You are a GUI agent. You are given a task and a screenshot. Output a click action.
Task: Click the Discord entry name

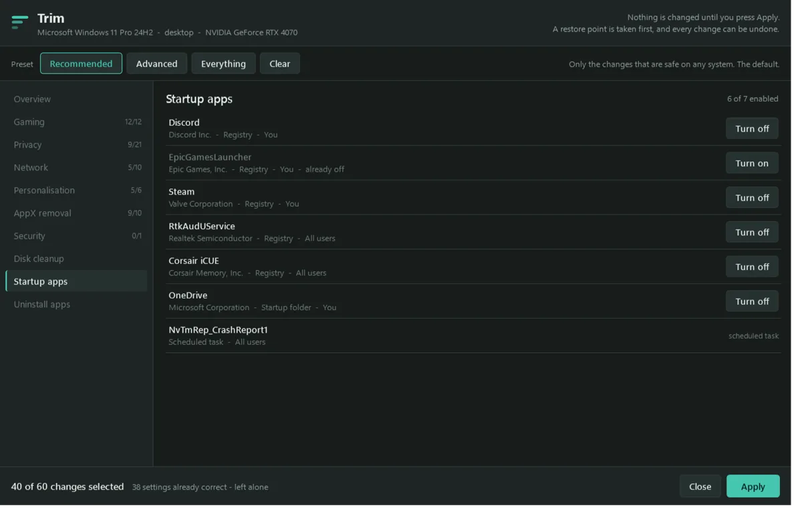pyautogui.click(x=184, y=122)
